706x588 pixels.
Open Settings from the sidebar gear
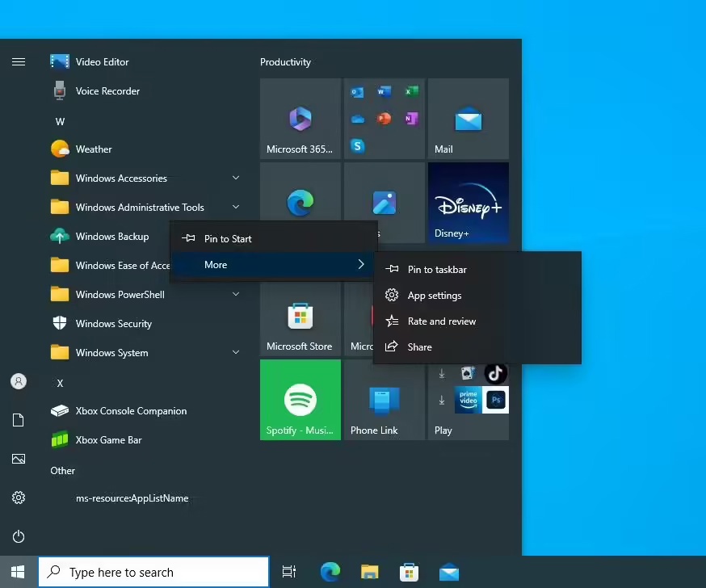19,498
